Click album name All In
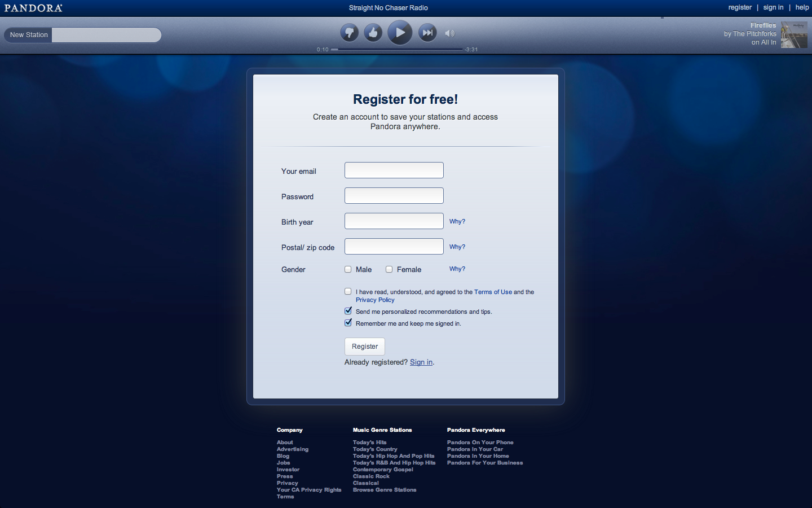 pyautogui.click(x=769, y=42)
